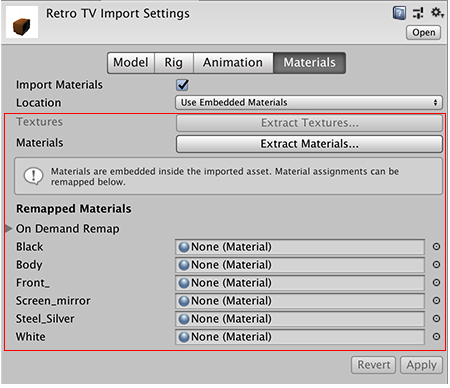Open object picker for Steel_Silver material
The height and width of the screenshot is (388, 450).
(x=436, y=319)
